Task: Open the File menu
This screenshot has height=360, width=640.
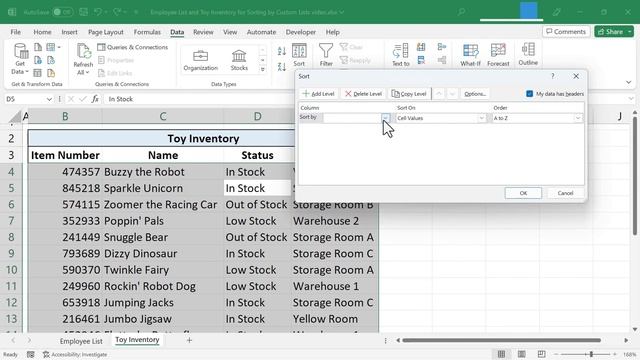Action: point(16,32)
